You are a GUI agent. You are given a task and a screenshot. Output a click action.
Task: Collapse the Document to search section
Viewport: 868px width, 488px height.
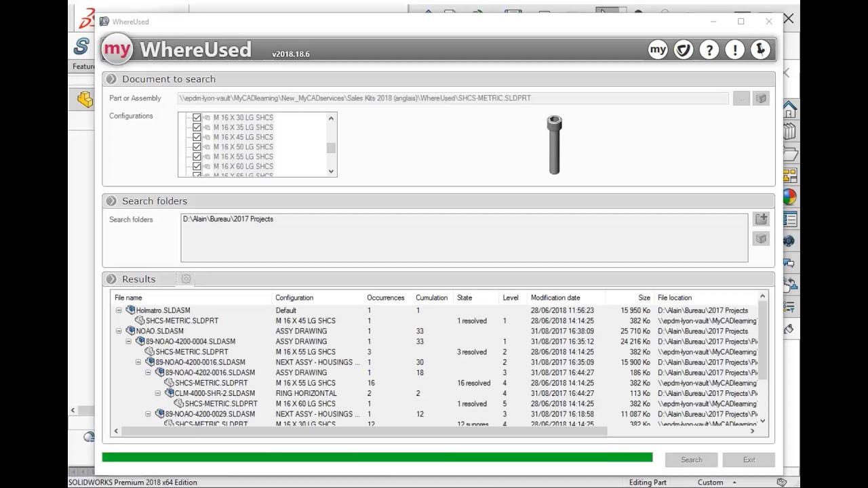tap(111, 79)
